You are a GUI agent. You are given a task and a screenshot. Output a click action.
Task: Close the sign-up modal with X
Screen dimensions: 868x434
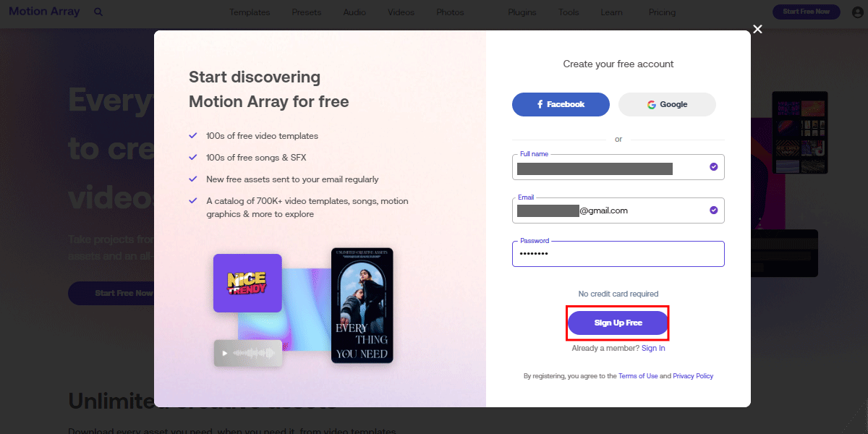point(757,29)
